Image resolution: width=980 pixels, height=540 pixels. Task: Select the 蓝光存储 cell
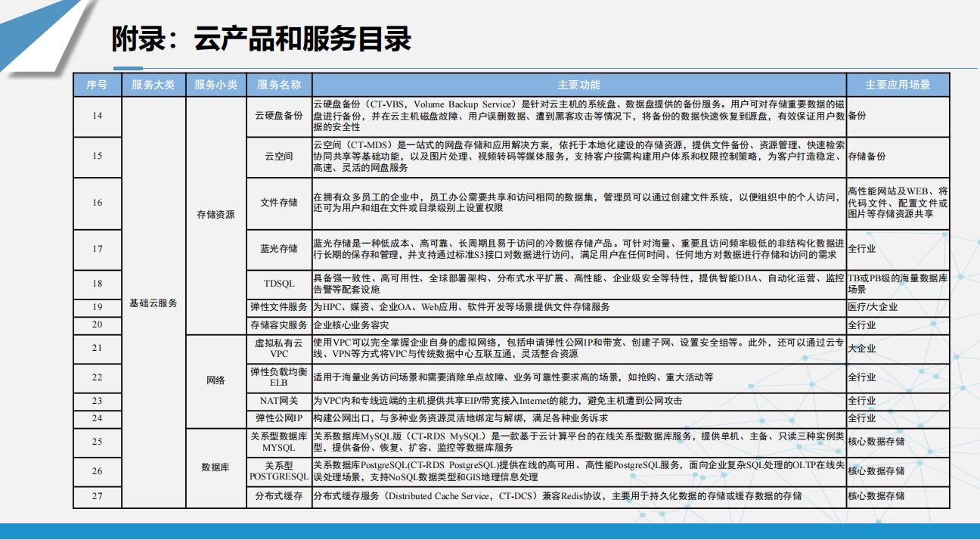[x=279, y=249]
